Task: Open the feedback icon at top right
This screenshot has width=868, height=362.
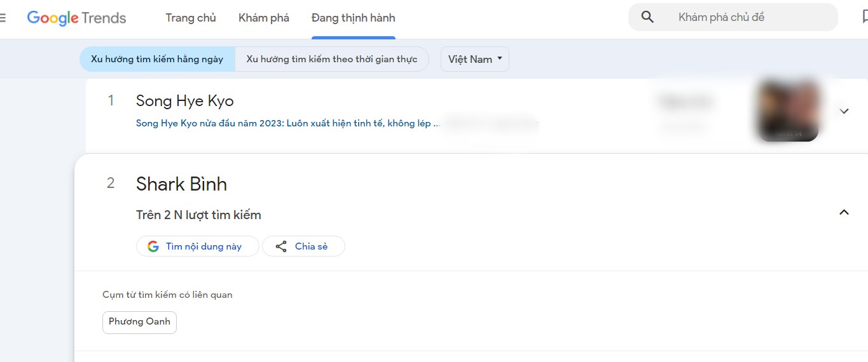Action: [864, 17]
